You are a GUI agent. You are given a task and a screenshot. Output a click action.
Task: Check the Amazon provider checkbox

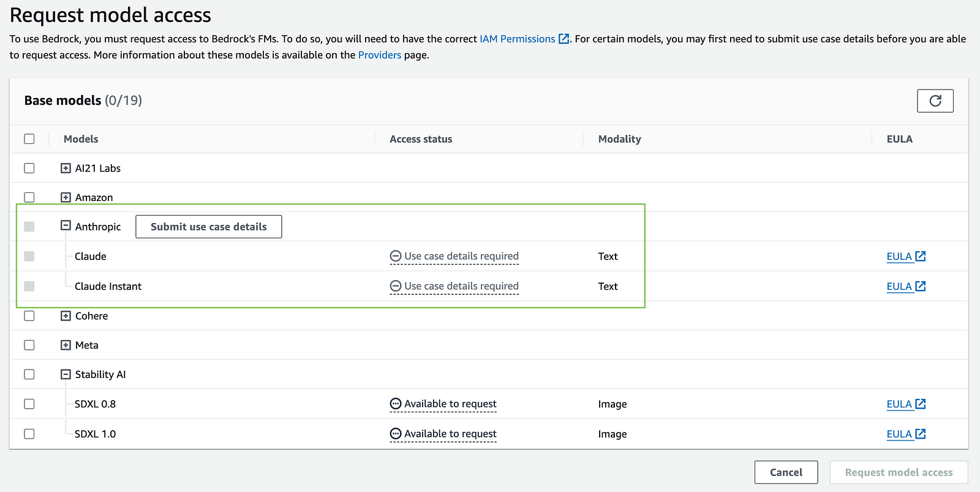coord(29,197)
